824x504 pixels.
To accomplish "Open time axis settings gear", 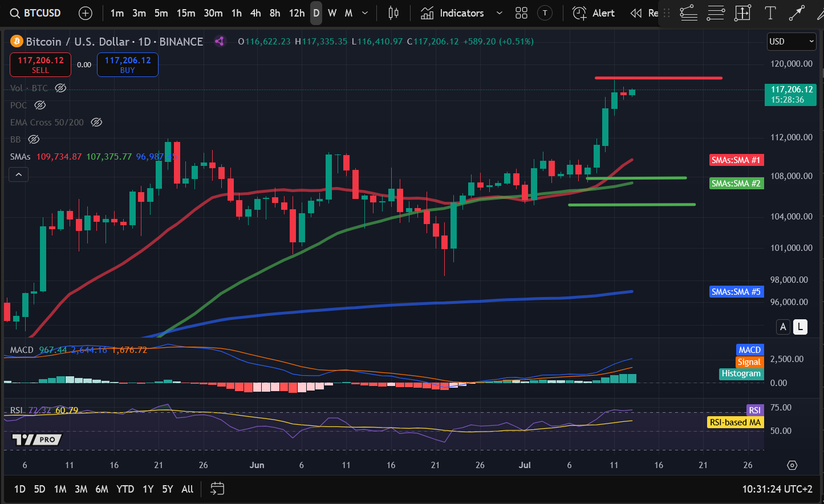I will 792,465.
